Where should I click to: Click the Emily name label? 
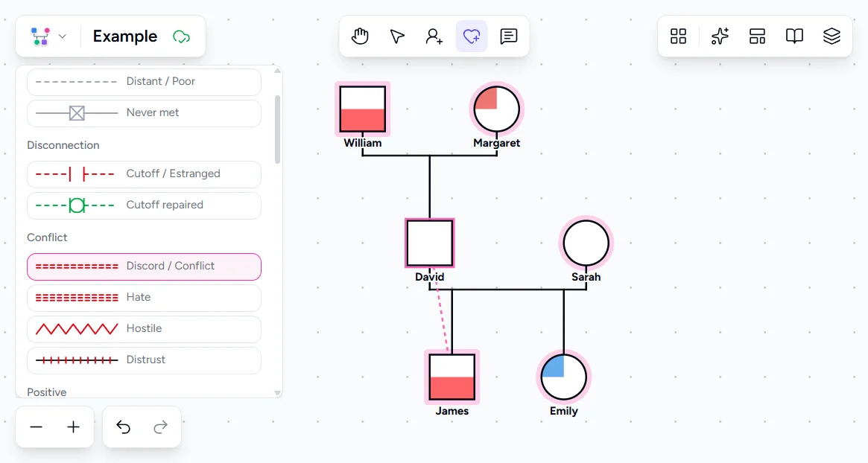tap(563, 411)
